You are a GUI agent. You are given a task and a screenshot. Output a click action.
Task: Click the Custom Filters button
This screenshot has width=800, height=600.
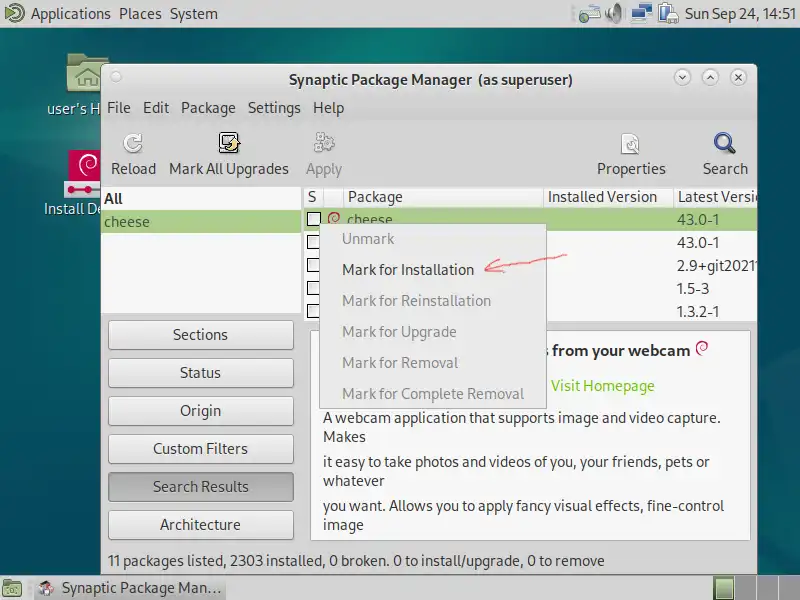201,449
